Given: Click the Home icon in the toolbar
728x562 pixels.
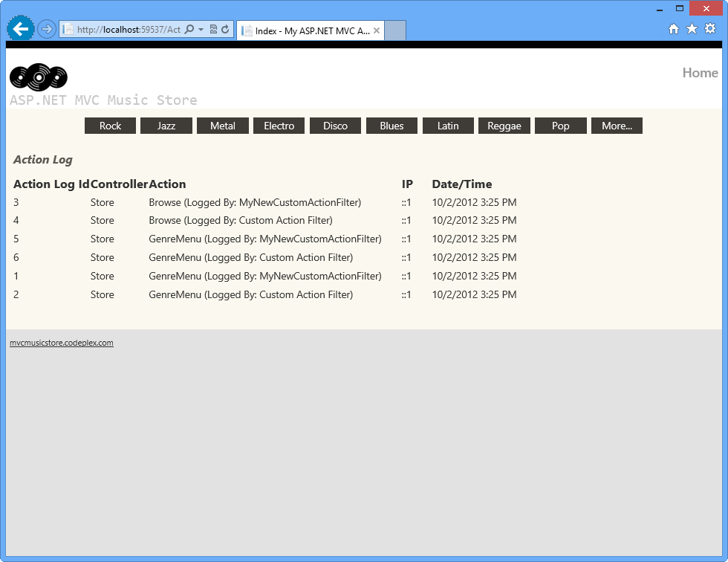Looking at the screenshot, I should 673,28.
